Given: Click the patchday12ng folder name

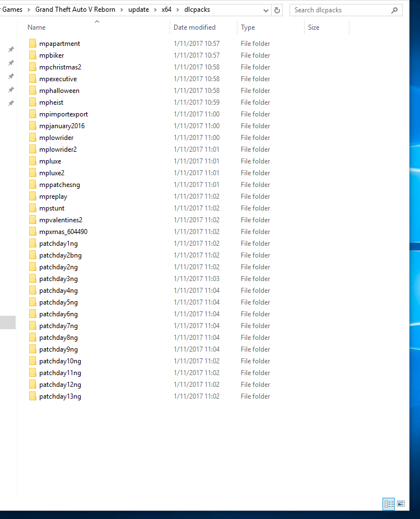Looking at the screenshot, I should (x=60, y=384).
